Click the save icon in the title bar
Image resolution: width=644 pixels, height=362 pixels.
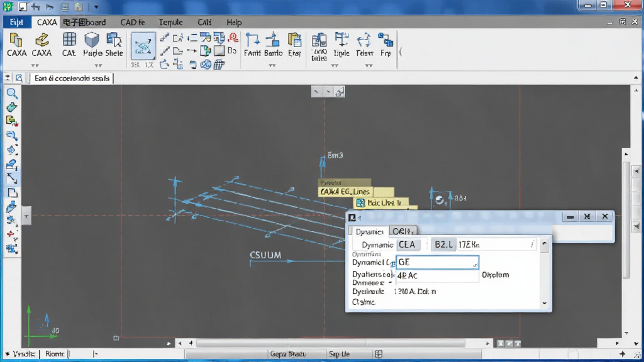click(x=23, y=6)
